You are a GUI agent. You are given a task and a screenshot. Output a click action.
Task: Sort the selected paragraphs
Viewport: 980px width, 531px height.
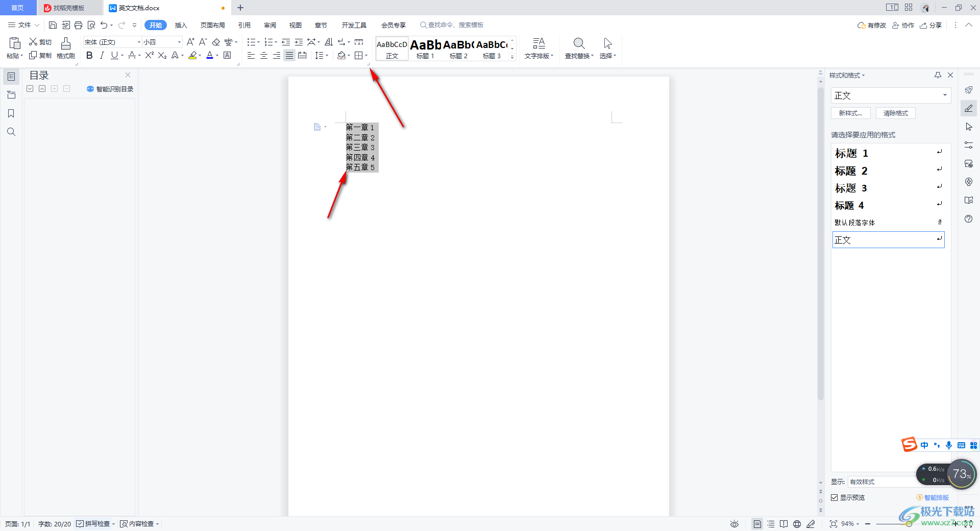click(x=329, y=42)
